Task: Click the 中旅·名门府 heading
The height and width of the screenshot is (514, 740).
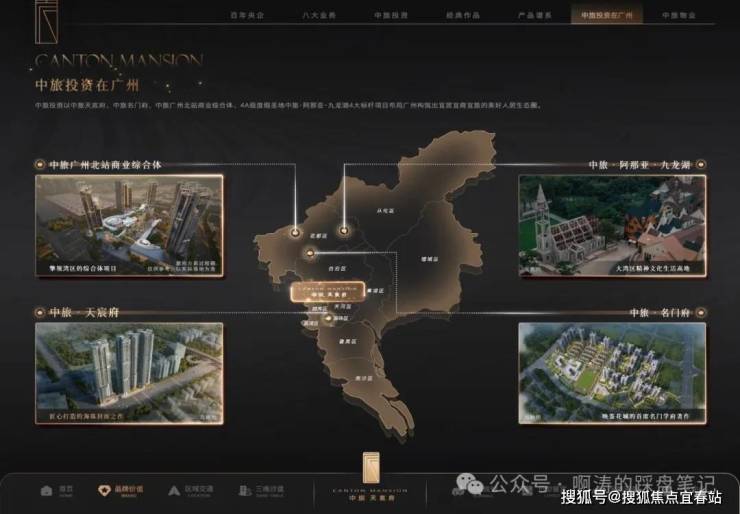Action: click(x=660, y=312)
